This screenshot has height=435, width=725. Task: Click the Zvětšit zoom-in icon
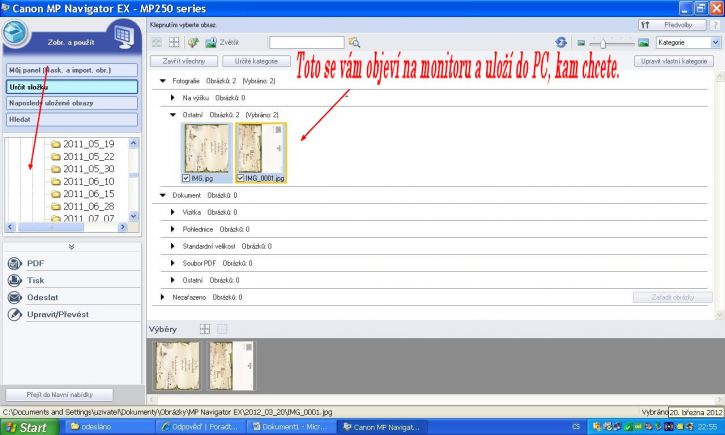click(211, 43)
